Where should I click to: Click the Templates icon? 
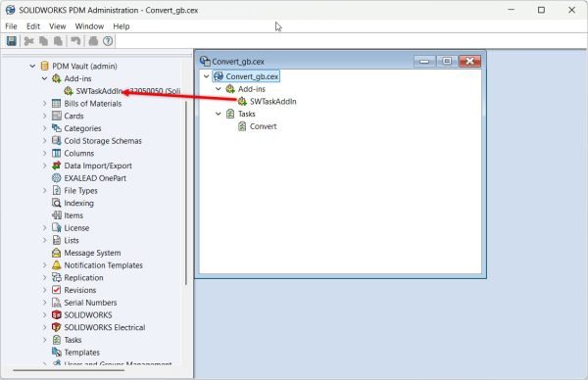click(56, 352)
